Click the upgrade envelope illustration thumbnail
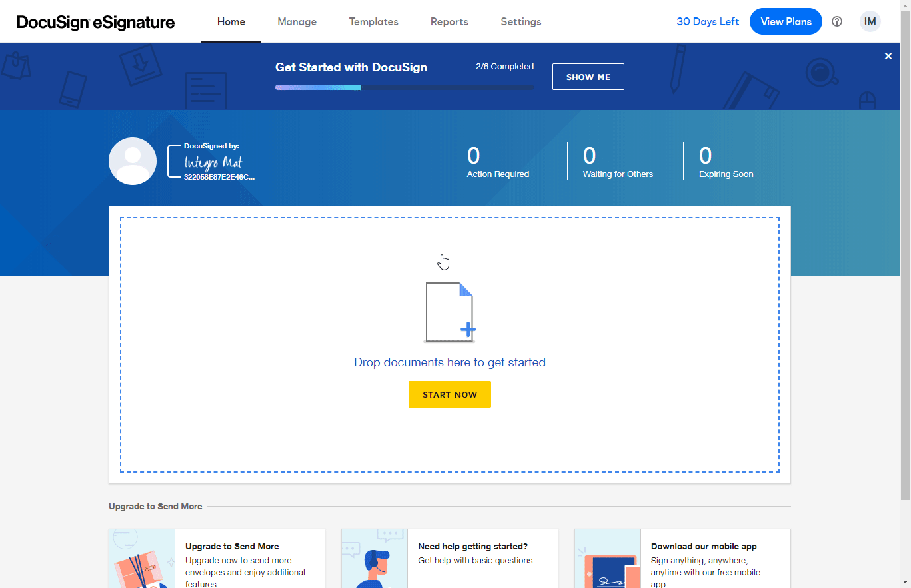 pos(142,559)
